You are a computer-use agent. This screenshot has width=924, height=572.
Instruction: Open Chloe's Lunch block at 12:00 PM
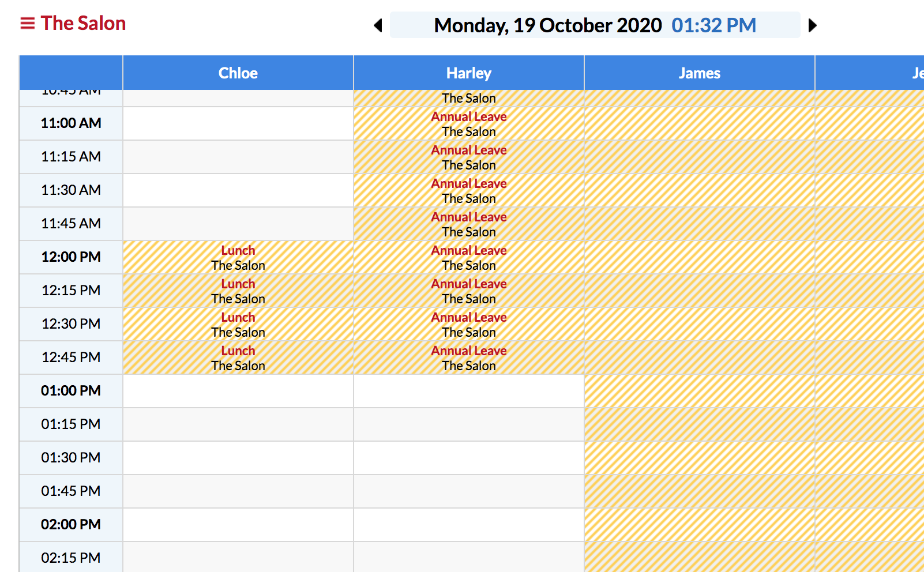click(x=238, y=257)
